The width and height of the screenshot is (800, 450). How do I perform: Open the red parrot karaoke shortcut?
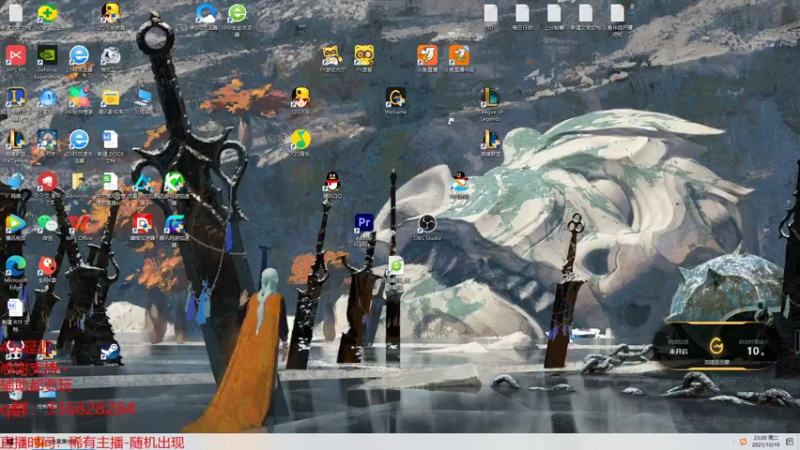tap(47, 266)
